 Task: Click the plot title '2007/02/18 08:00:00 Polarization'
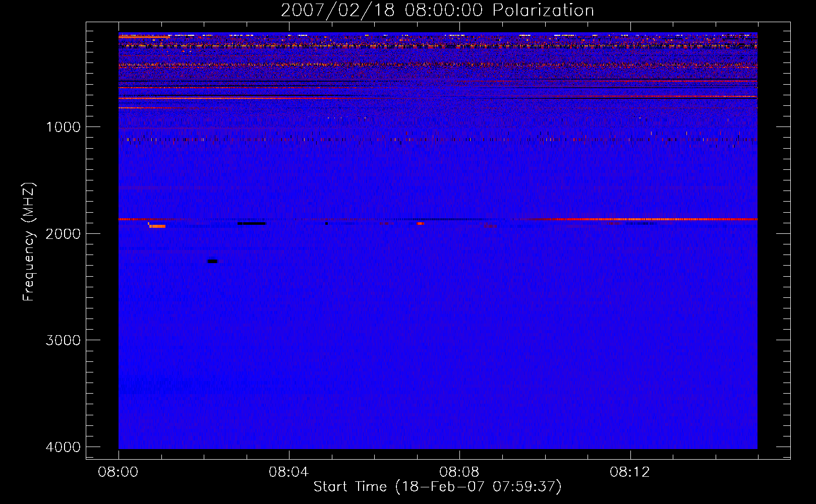tap(437, 10)
